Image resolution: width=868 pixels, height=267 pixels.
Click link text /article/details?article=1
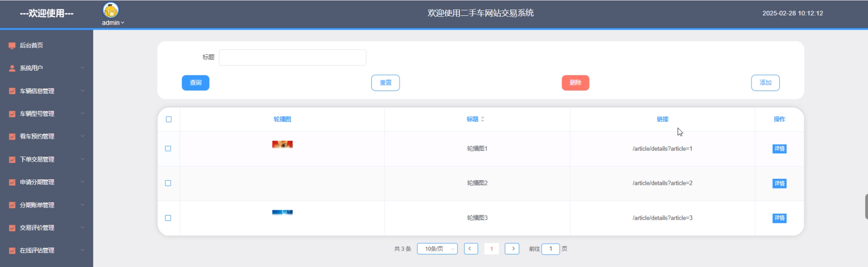662,149
